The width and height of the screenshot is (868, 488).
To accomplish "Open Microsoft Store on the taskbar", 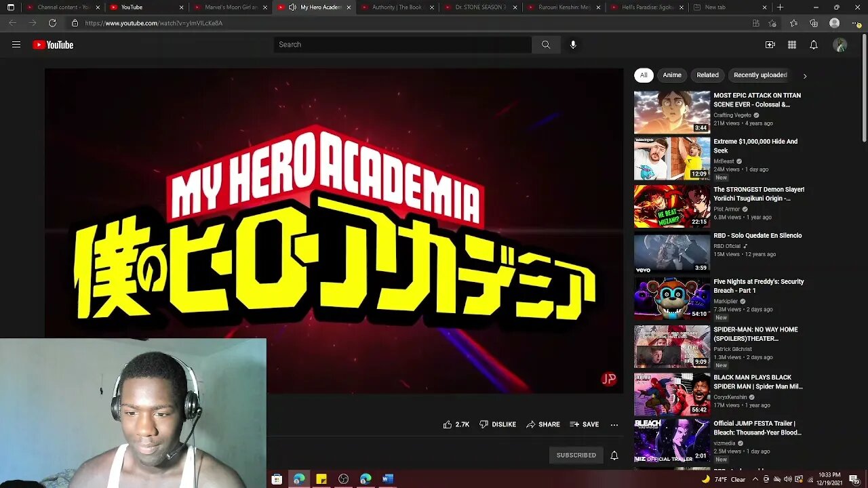I will pyautogui.click(x=277, y=479).
